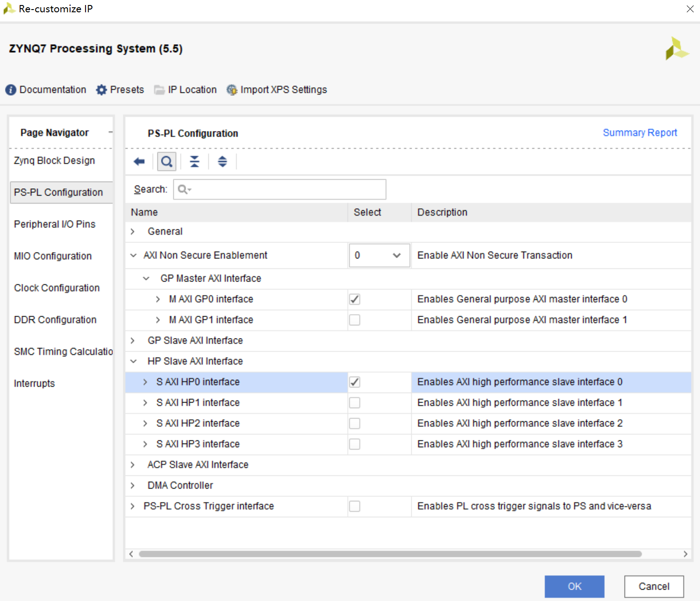Select 'Enables PL cross trigger signals' description
The height and width of the screenshot is (601, 700).
tap(534, 506)
